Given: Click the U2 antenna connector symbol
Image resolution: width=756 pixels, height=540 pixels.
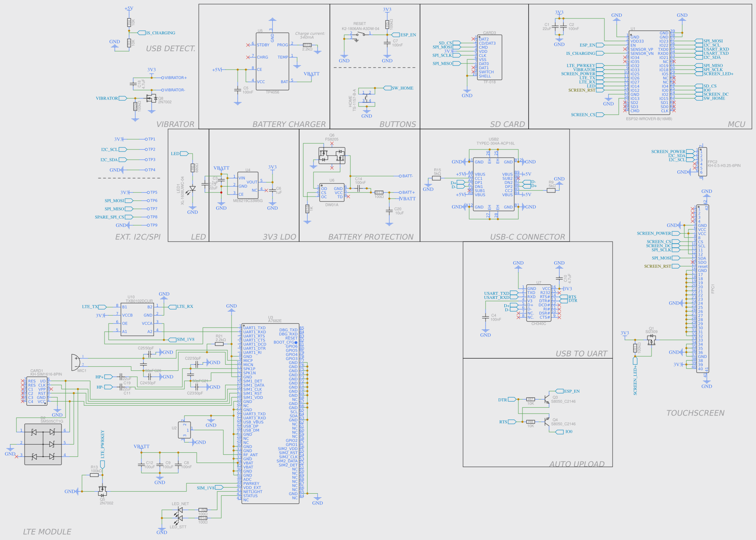Looking at the screenshot, I should pos(185,430).
